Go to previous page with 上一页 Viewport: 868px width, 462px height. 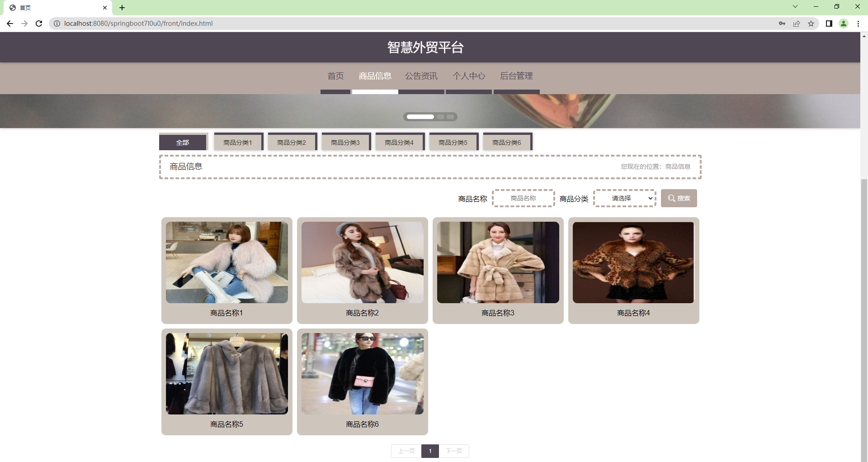tap(406, 451)
